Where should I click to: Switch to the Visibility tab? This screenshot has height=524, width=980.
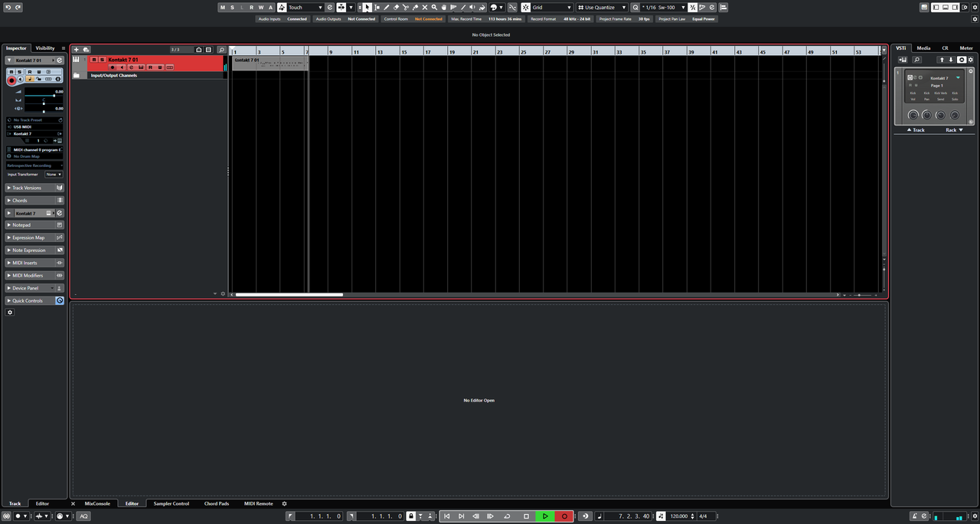click(x=45, y=48)
